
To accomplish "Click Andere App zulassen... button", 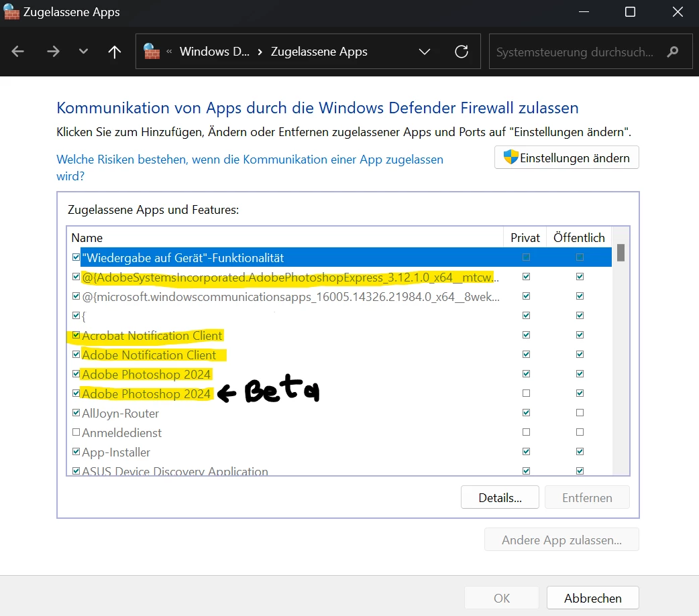I will point(561,540).
